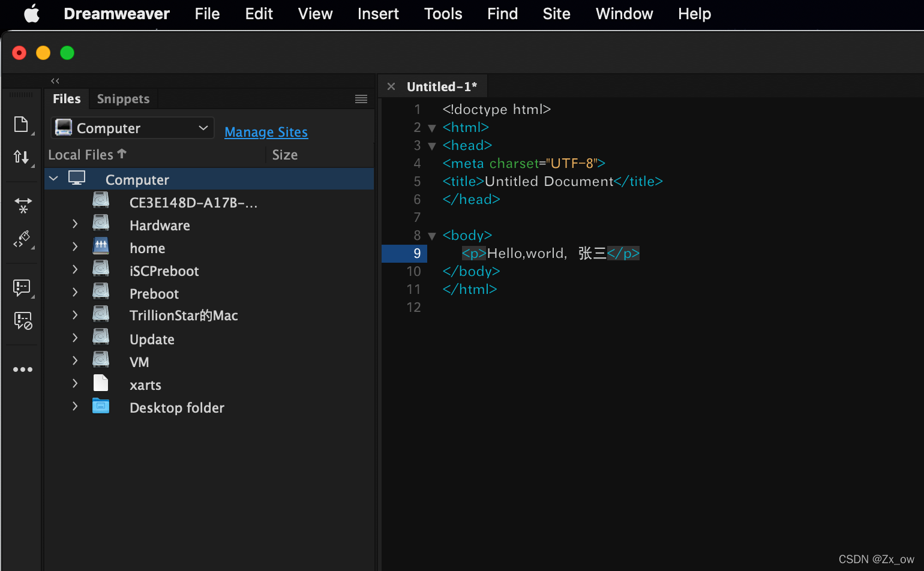The width and height of the screenshot is (924, 571).
Task: Click the Preboot drive icon
Action: (101, 291)
